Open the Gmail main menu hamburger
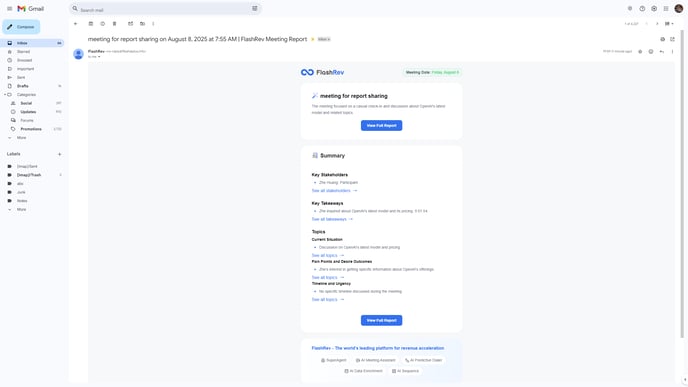 9,9
